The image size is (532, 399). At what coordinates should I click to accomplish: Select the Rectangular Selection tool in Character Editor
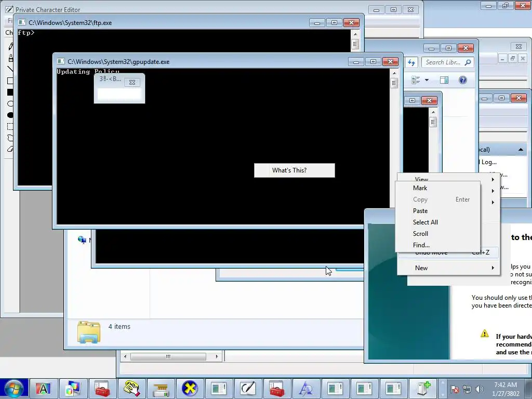(x=10, y=127)
